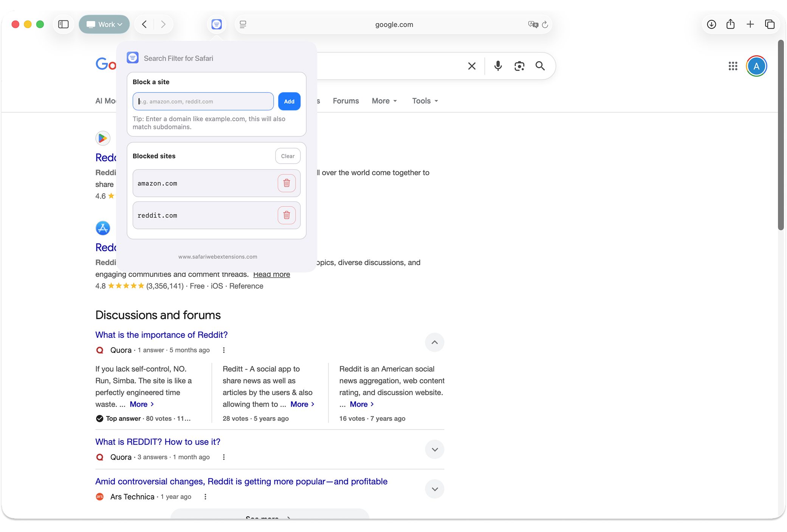Switch to the Forums search tab
Image resolution: width=787 pixels, height=532 pixels.
pos(345,101)
